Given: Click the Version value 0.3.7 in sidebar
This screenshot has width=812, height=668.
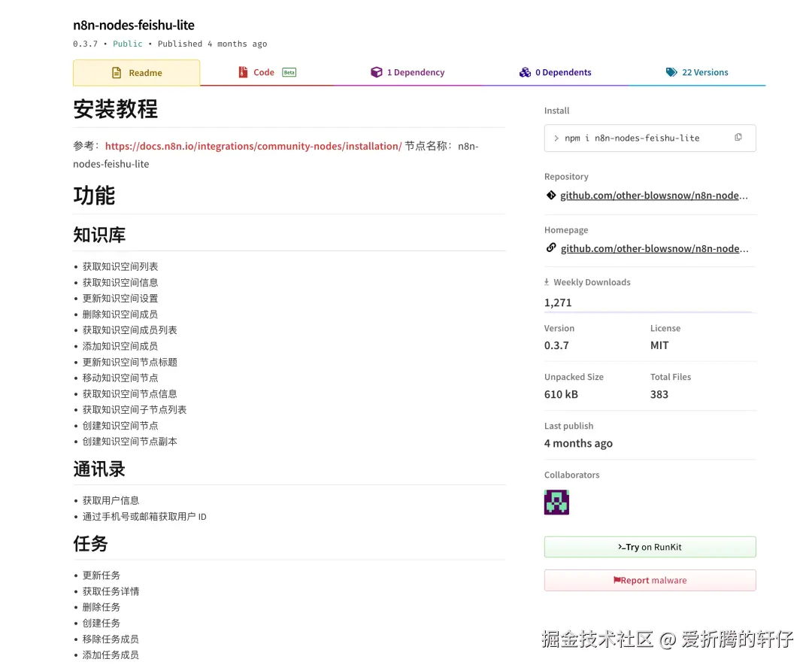Looking at the screenshot, I should click(x=556, y=345).
